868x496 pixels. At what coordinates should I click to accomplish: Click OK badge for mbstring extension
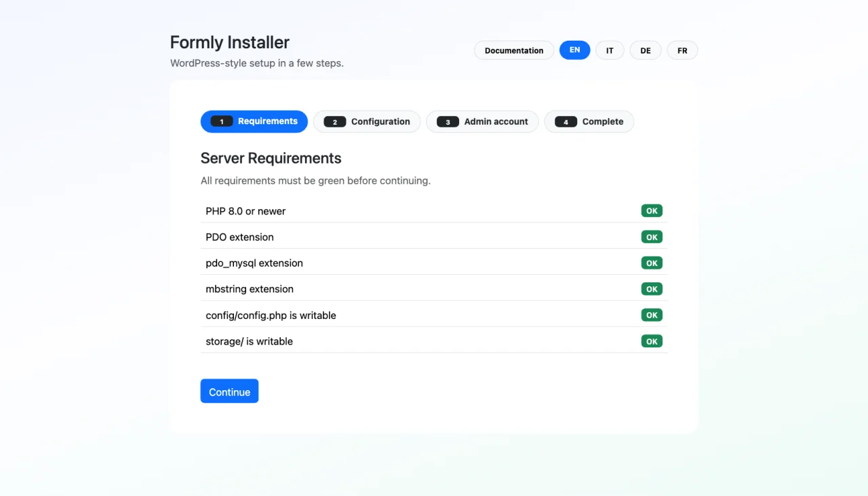click(x=652, y=289)
